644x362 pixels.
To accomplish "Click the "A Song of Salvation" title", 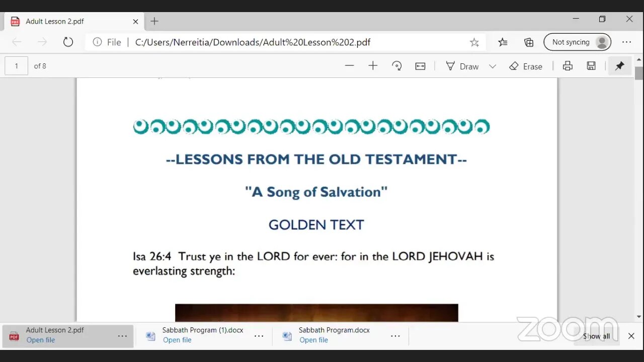I will coord(316,192).
